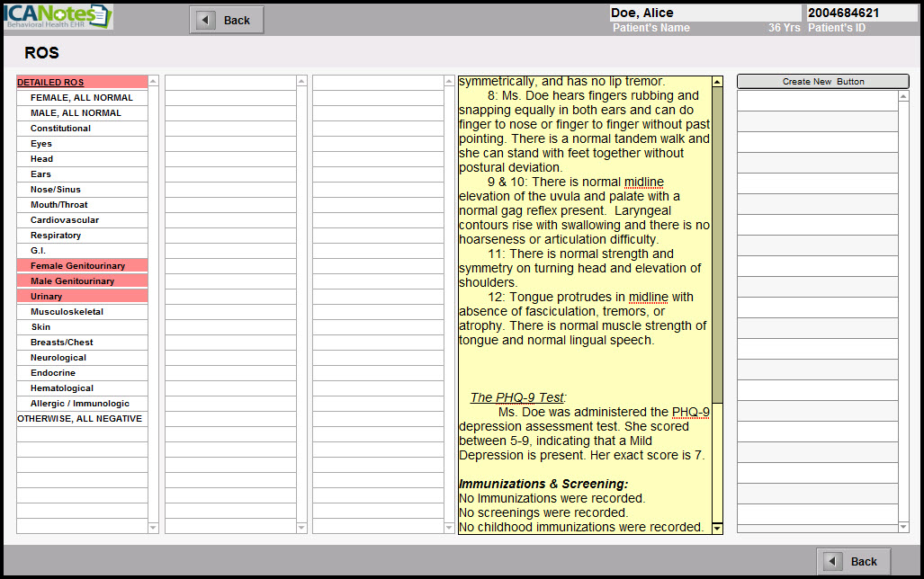Open the Female Genitourinary highlighted item
The height and width of the screenshot is (579, 924).
click(77, 266)
